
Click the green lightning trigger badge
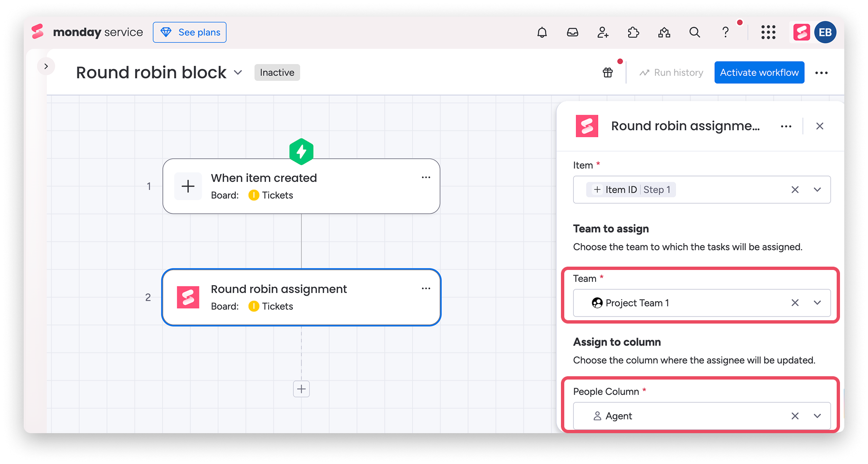click(301, 152)
